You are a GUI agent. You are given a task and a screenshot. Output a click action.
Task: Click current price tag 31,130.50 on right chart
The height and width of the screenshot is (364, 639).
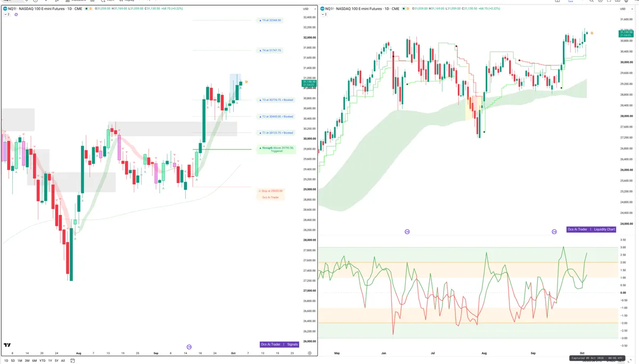[626, 32]
